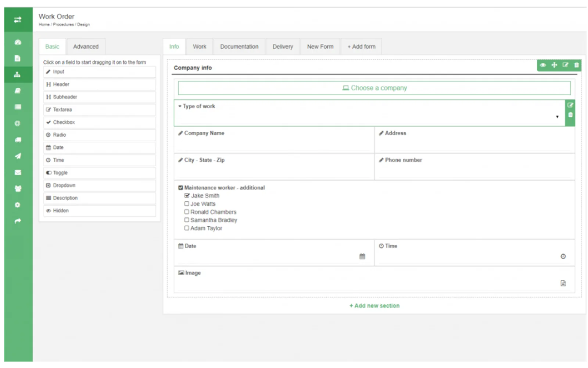This screenshot has width=588, height=368.
Task: Click Add new section link
Action: point(374,306)
